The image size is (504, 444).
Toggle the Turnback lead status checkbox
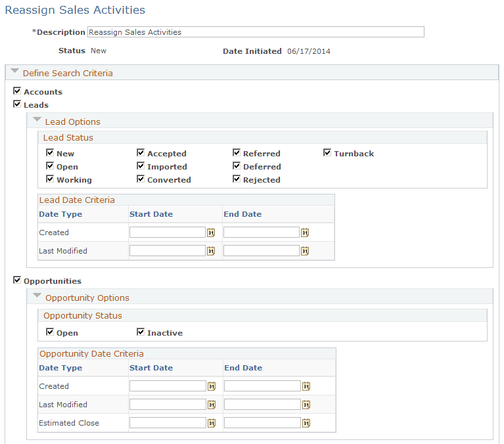(x=327, y=152)
